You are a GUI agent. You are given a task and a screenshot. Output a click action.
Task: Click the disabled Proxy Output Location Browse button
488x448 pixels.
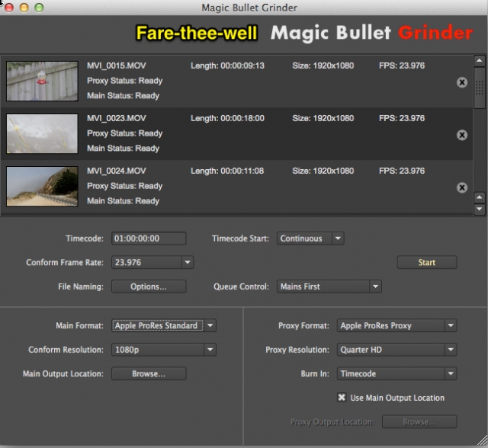click(x=419, y=422)
